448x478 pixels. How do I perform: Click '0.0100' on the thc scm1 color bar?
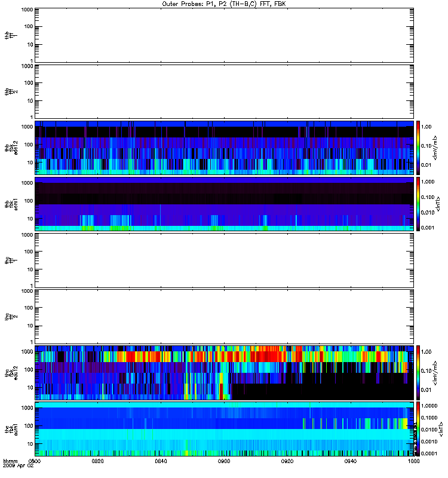coord(429,430)
